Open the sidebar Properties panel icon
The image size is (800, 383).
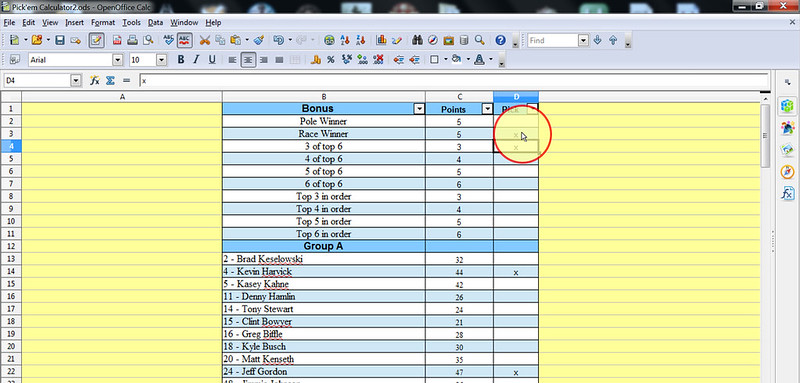[787, 106]
